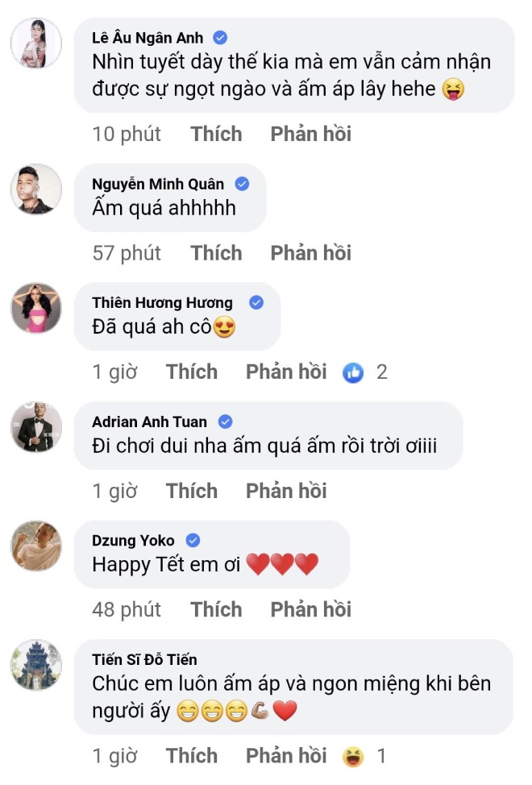Click Phản hồi on Nguyễn Minh Quân's comment
Viewport: 532px width, 785px height.
coord(310,252)
